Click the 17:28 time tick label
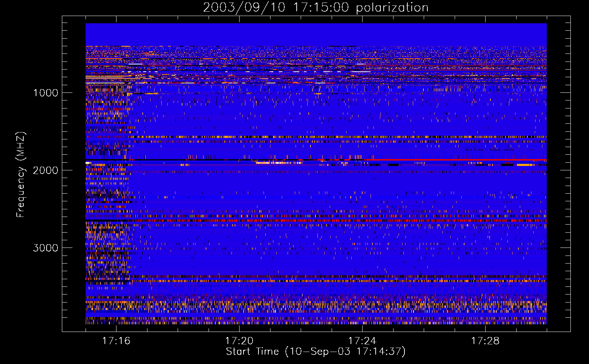The image size is (589, 364). point(485,341)
